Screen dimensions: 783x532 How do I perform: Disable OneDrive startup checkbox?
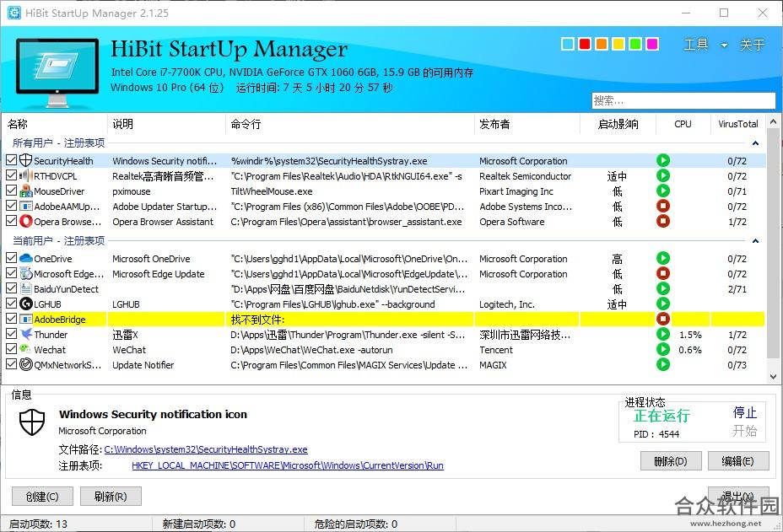tap(12, 258)
